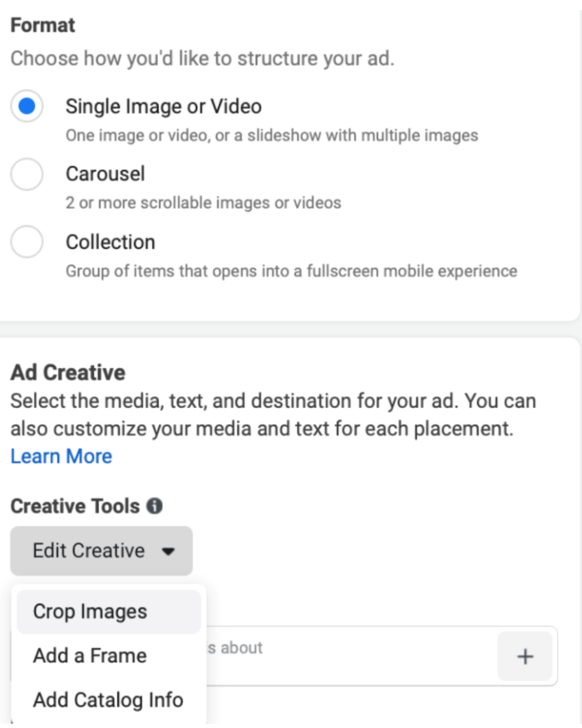Click the "Carousel" format label

tap(106, 174)
